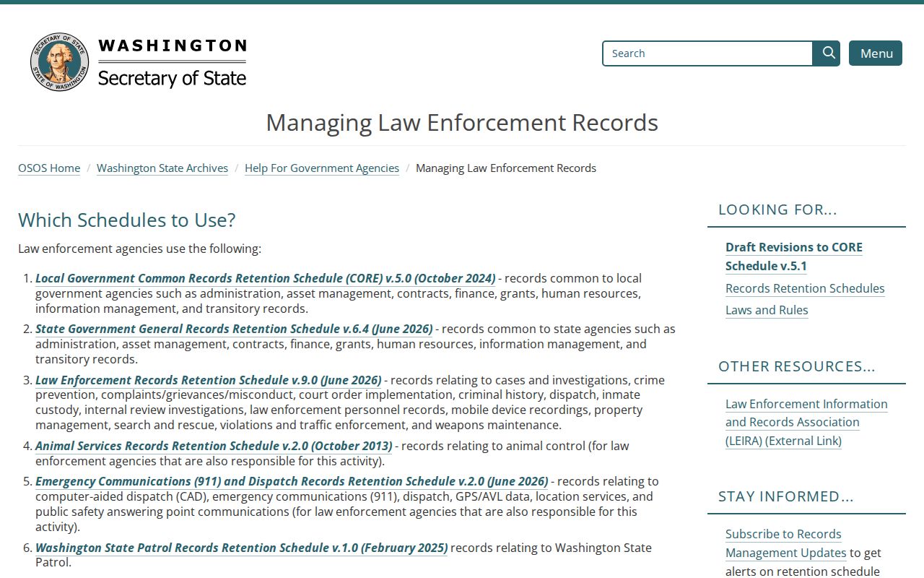The image size is (924, 578).
Task: Click the Washington Secretary of State wordmark
Action: (x=172, y=63)
